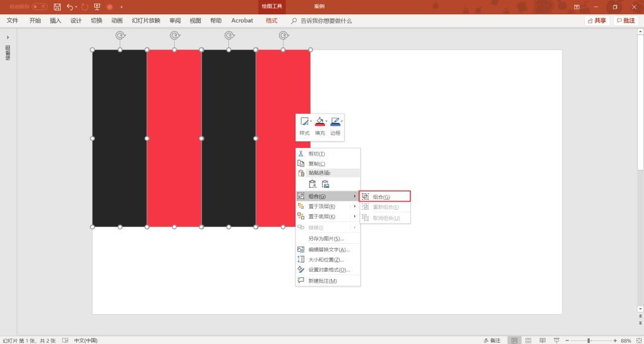Click the zoom in plus button
The height and width of the screenshot is (344, 644).
pyautogui.click(x=615, y=340)
